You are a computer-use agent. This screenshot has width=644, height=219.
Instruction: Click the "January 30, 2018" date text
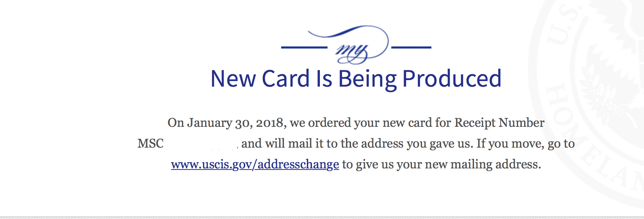coord(237,123)
